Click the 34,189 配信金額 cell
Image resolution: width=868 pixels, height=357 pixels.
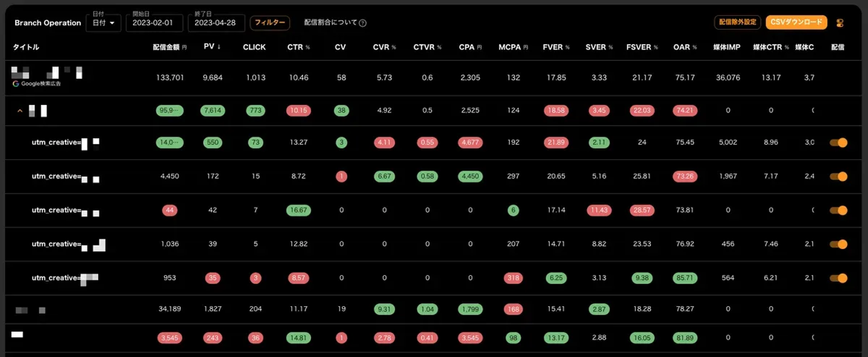tap(169, 309)
